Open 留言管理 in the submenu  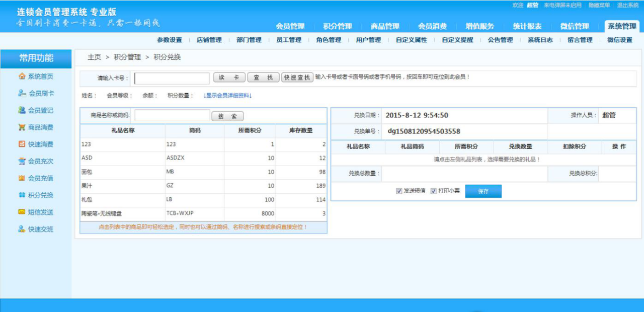point(580,40)
